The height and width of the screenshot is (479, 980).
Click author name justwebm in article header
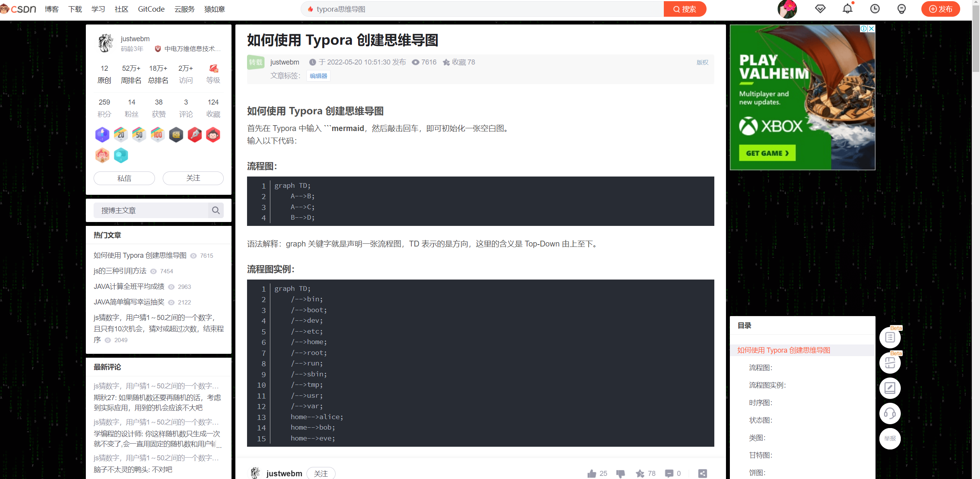pyautogui.click(x=285, y=62)
